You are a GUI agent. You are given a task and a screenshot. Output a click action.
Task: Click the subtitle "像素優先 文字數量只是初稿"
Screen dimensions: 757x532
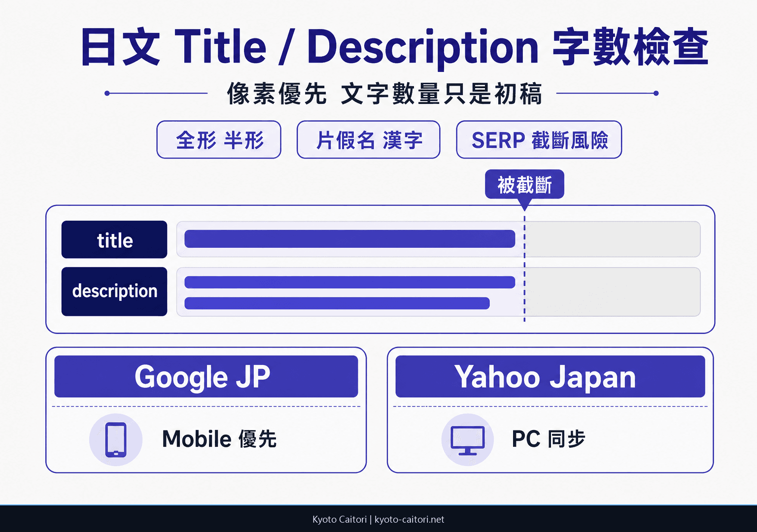click(x=384, y=94)
